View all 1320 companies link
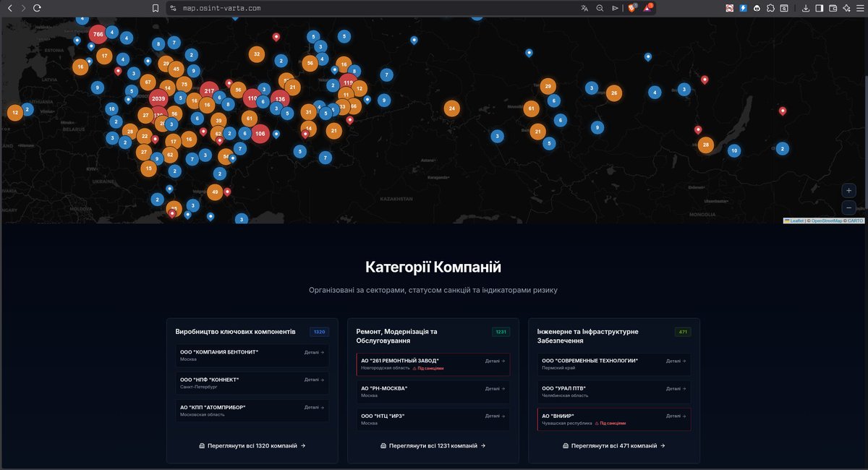Screen dimensions: 868x470 pos(252,446)
